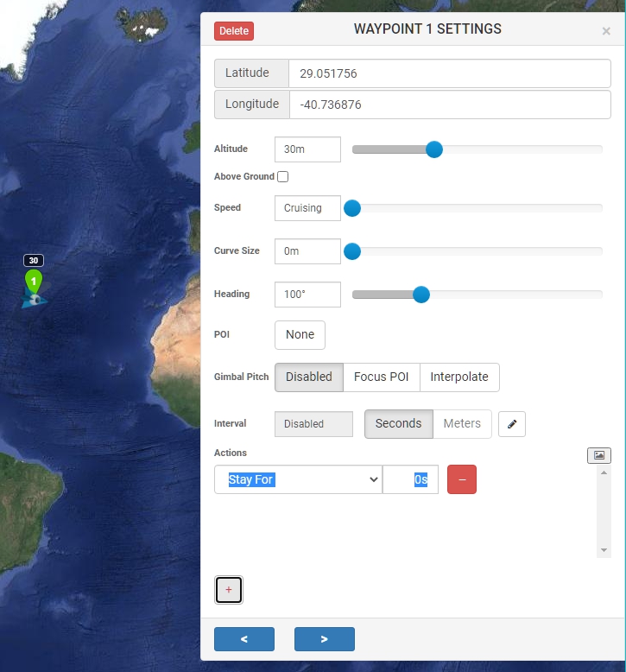
Task: Click the 0s stay duration field
Action: point(410,479)
